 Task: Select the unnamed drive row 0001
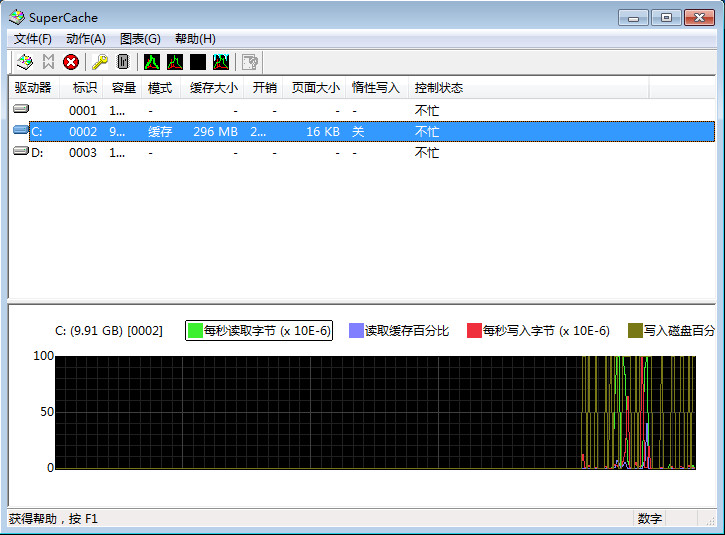tap(362, 111)
